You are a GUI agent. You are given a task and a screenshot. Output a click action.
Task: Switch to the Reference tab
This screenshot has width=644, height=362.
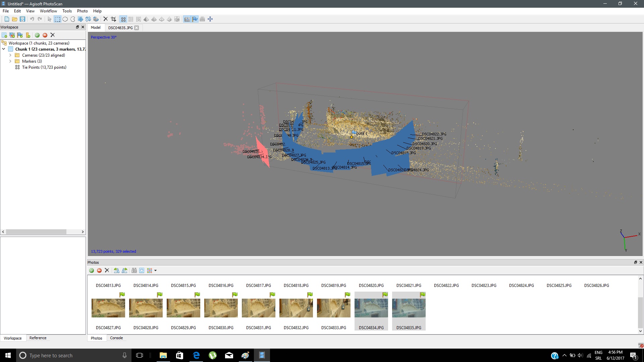click(x=38, y=338)
